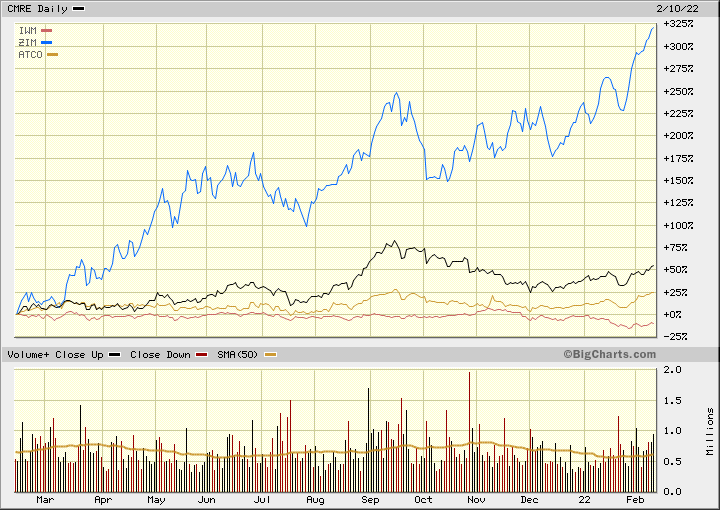Click the 2.0 volume axis label
720x510 pixels.
[x=672, y=370]
